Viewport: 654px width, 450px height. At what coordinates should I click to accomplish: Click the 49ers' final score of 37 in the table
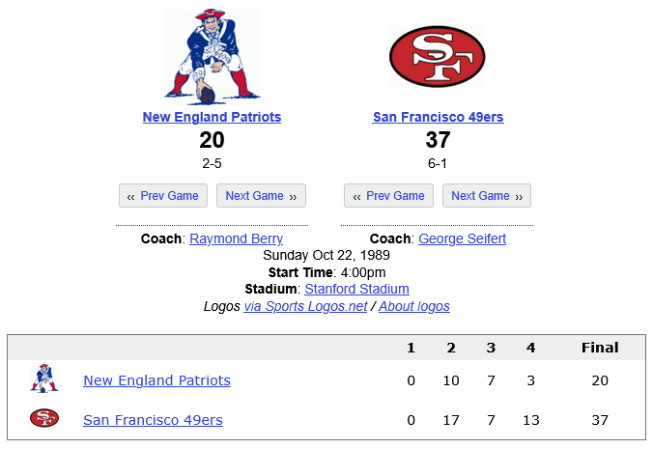click(x=600, y=420)
